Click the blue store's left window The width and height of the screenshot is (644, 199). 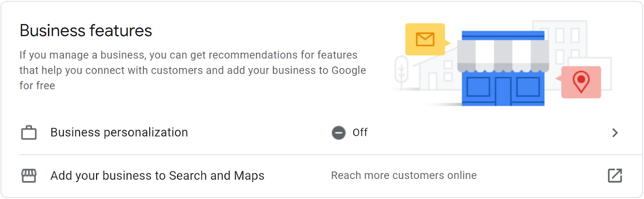(x=478, y=87)
